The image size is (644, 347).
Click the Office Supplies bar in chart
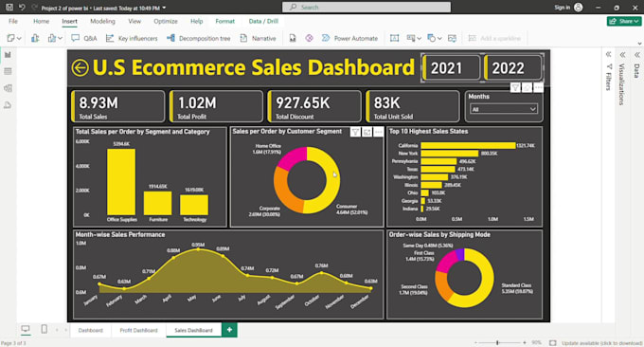coord(121,182)
